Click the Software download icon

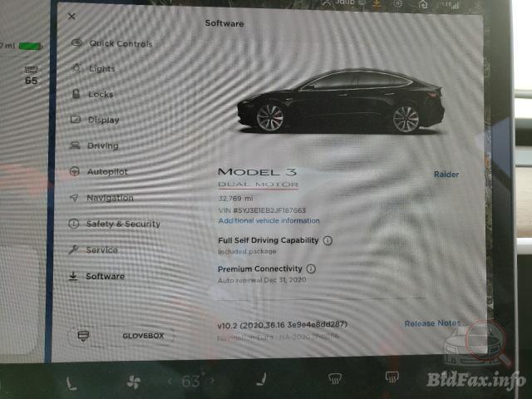pos(73,276)
